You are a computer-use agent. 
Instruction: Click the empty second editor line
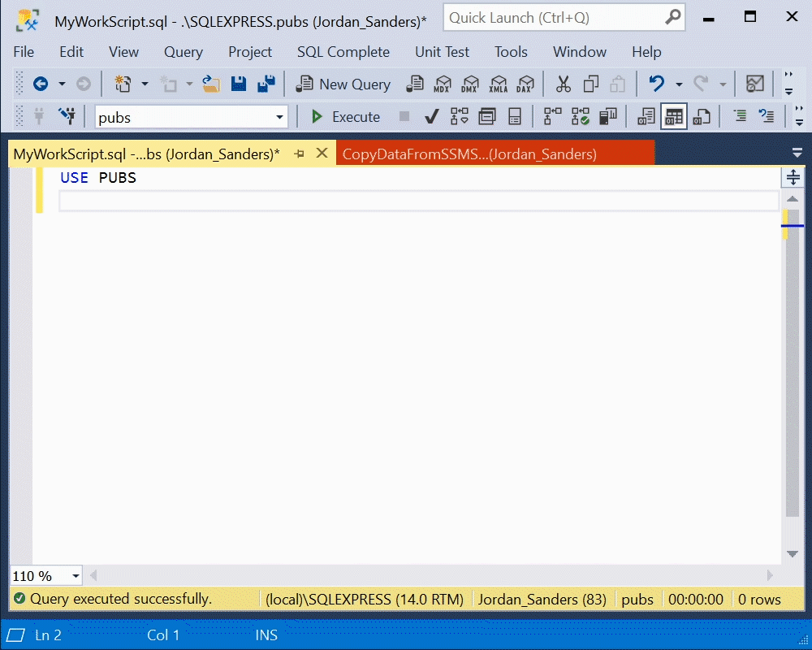(x=419, y=201)
